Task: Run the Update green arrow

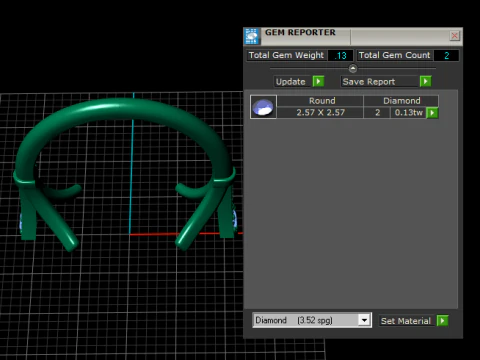Action: 319,81
